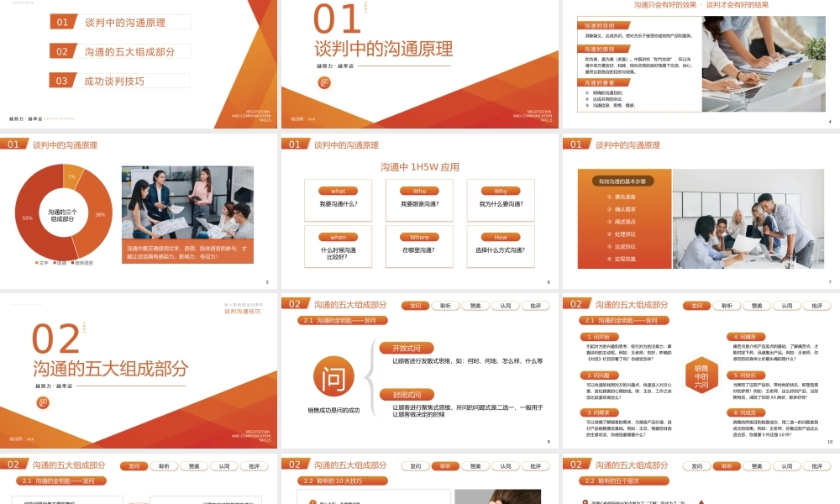Click the 销售成功是问的成功 caption
This screenshot has height=504, width=840.
(x=333, y=410)
